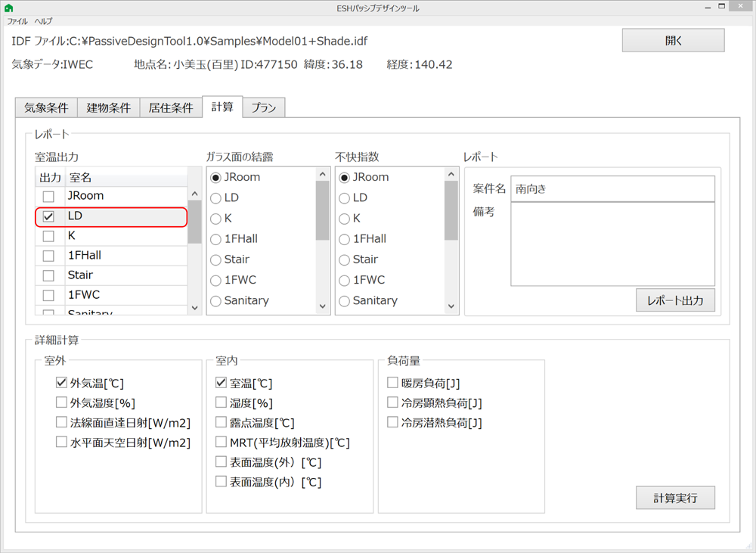This screenshot has height=553, width=756.
Task: Select Sanitary radio in ガラス面の結露
Action: coord(215,301)
